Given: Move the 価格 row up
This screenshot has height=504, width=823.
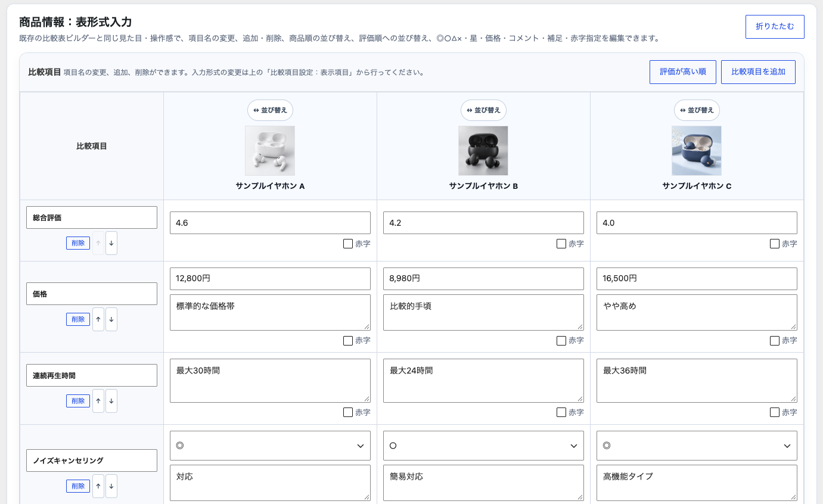Looking at the screenshot, I should pos(98,319).
